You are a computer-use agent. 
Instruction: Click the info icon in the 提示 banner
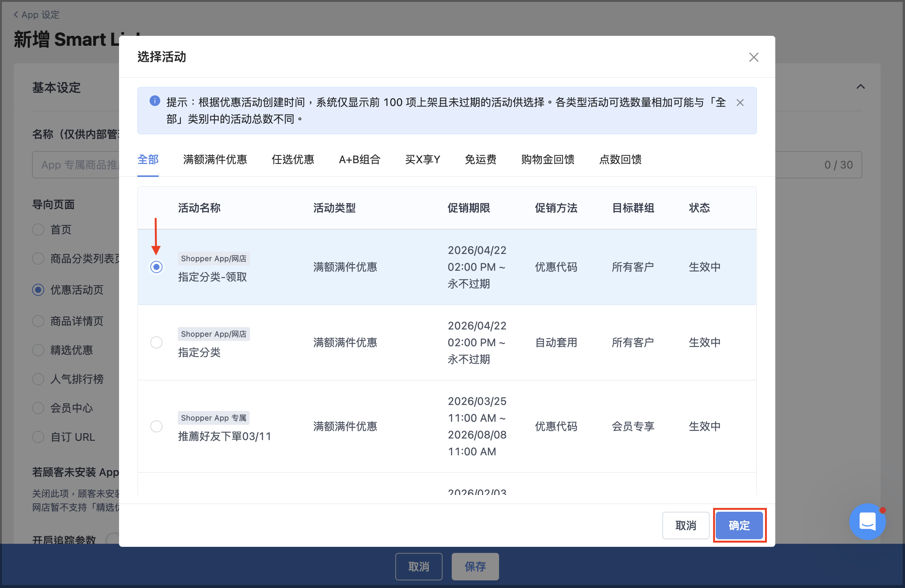pos(155,101)
